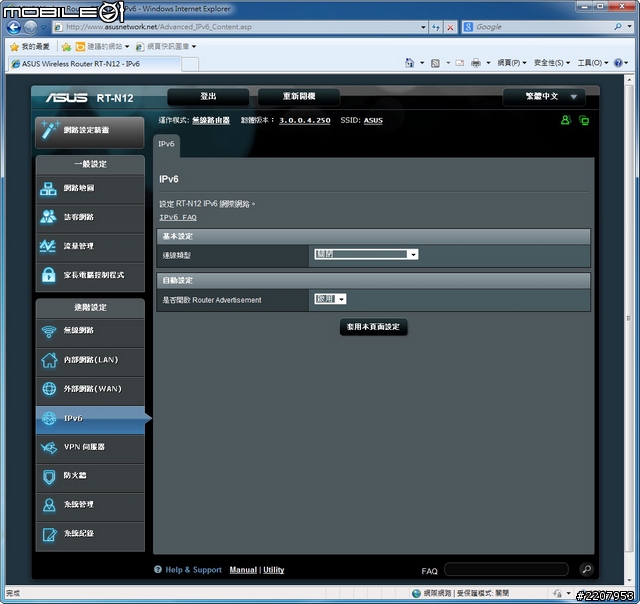640x604 pixels.
Task: Click the Reboot button
Action: click(x=299, y=97)
